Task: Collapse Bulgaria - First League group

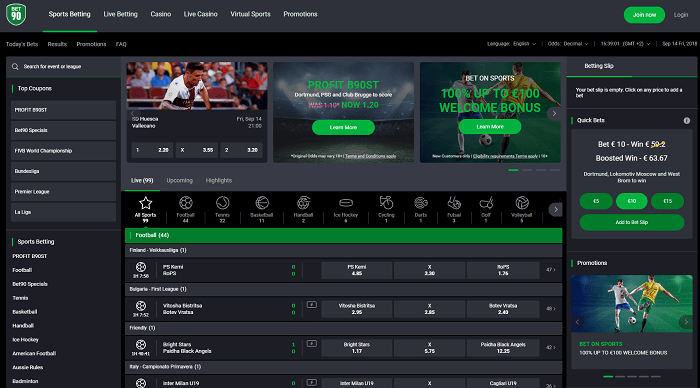Action: [x=343, y=289]
